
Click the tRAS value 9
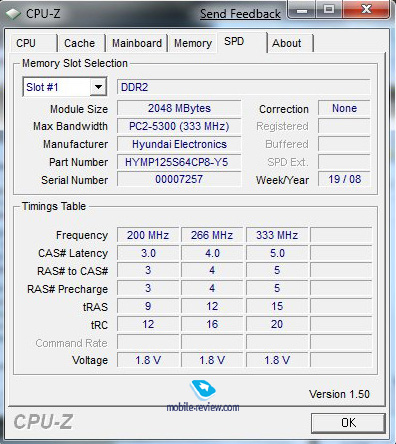148,306
